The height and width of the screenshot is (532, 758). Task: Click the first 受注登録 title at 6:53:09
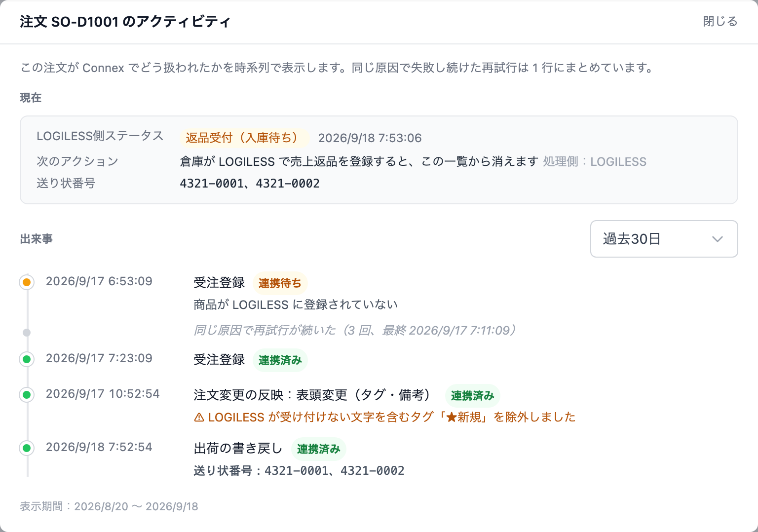219,283
